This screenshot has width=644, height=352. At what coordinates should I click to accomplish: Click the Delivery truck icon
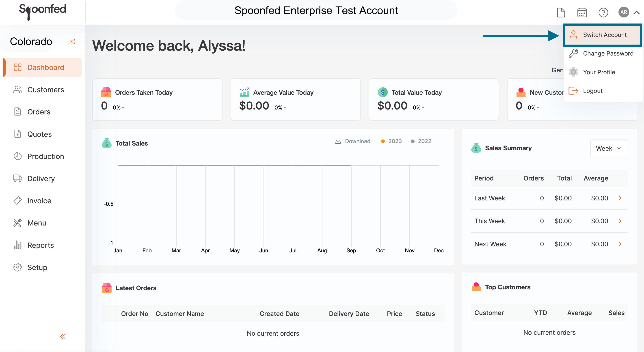17,178
